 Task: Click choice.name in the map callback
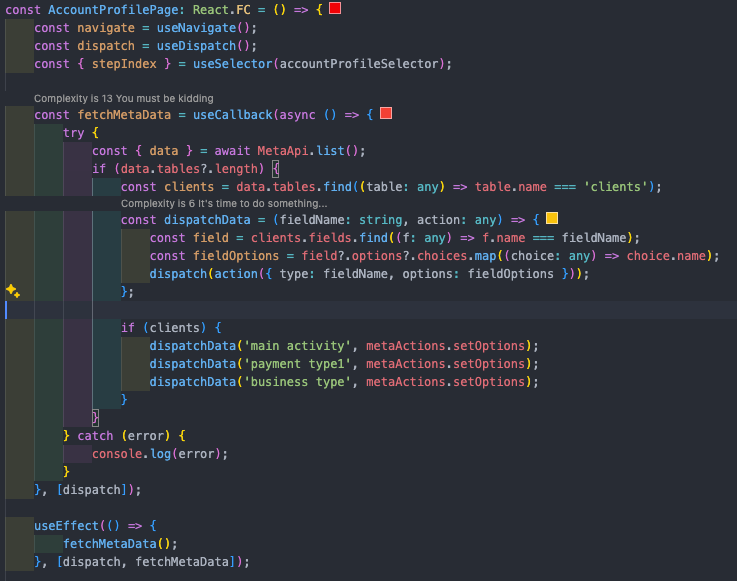(x=666, y=256)
